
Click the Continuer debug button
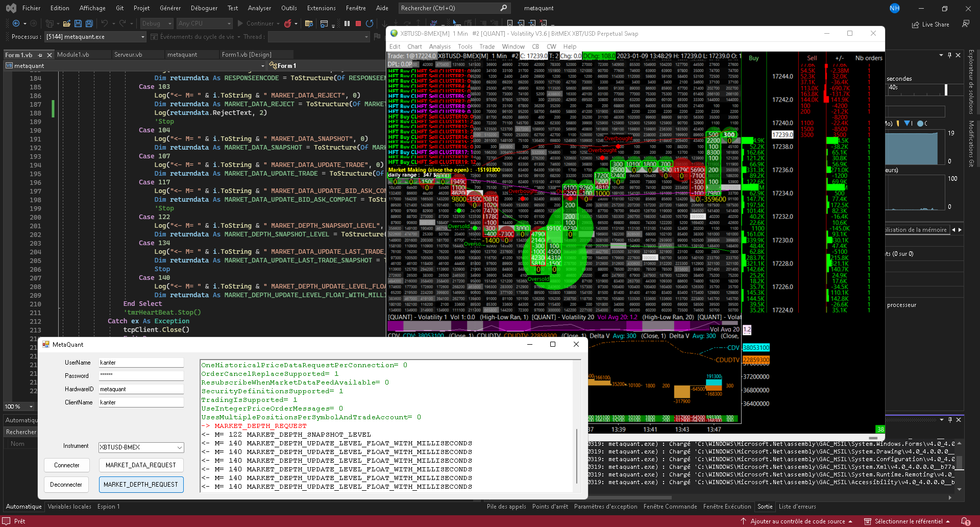255,23
